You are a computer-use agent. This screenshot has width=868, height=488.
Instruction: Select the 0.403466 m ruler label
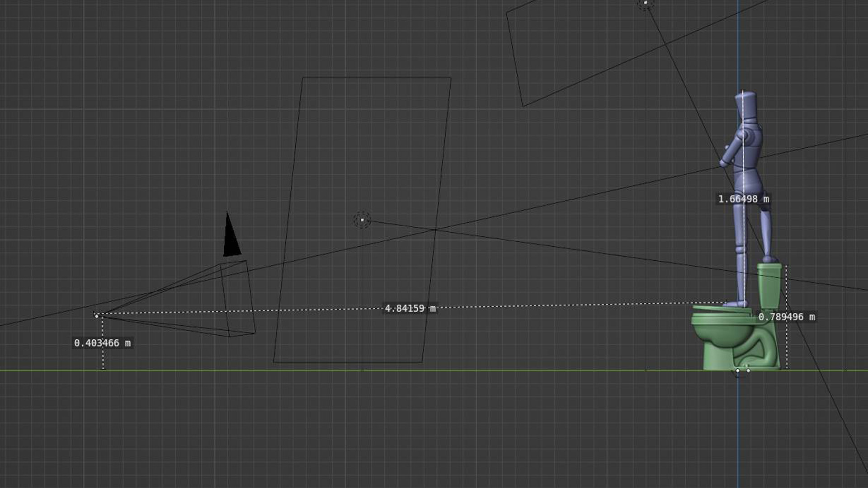(x=103, y=343)
